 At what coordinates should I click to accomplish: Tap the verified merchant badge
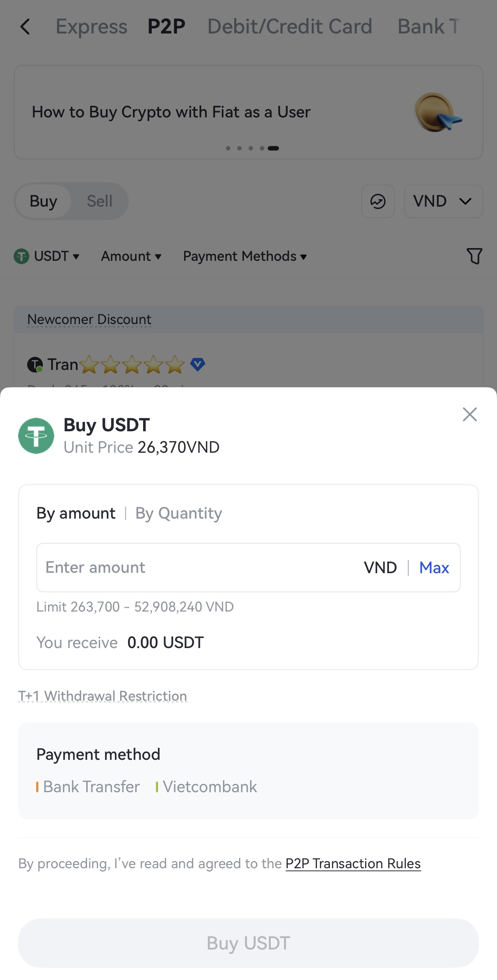tap(198, 364)
